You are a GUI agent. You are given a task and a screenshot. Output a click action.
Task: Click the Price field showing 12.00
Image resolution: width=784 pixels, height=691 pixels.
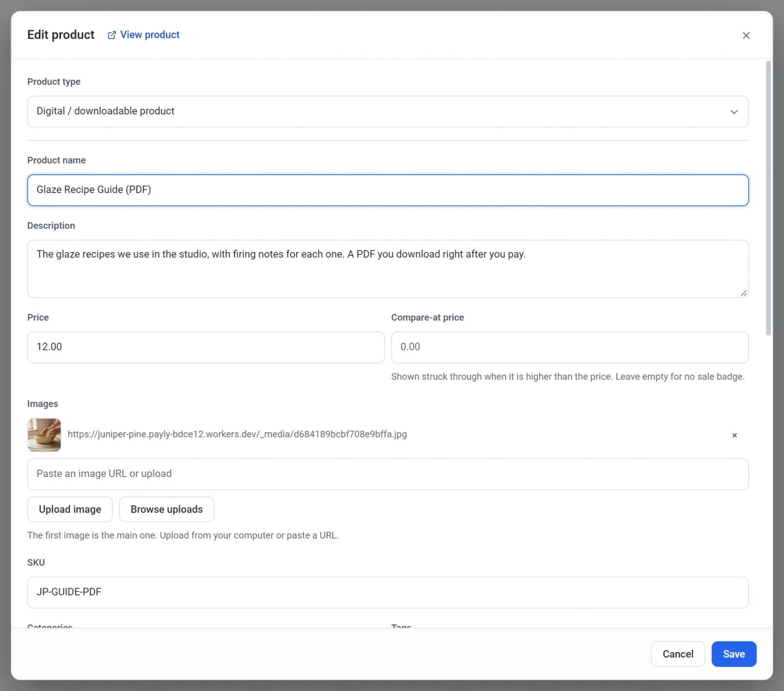(206, 347)
